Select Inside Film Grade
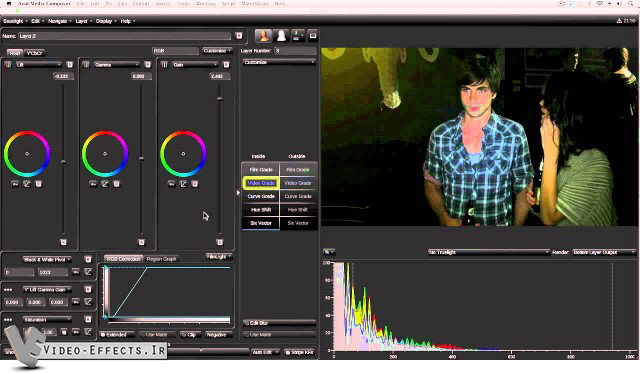The height and width of the screenshot is (374, 640). pyautogui.click(x=261, y=169)
